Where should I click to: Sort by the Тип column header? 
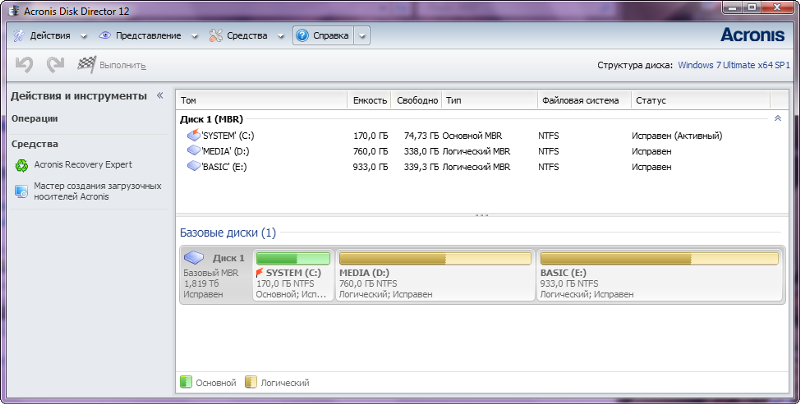(489, 100)
